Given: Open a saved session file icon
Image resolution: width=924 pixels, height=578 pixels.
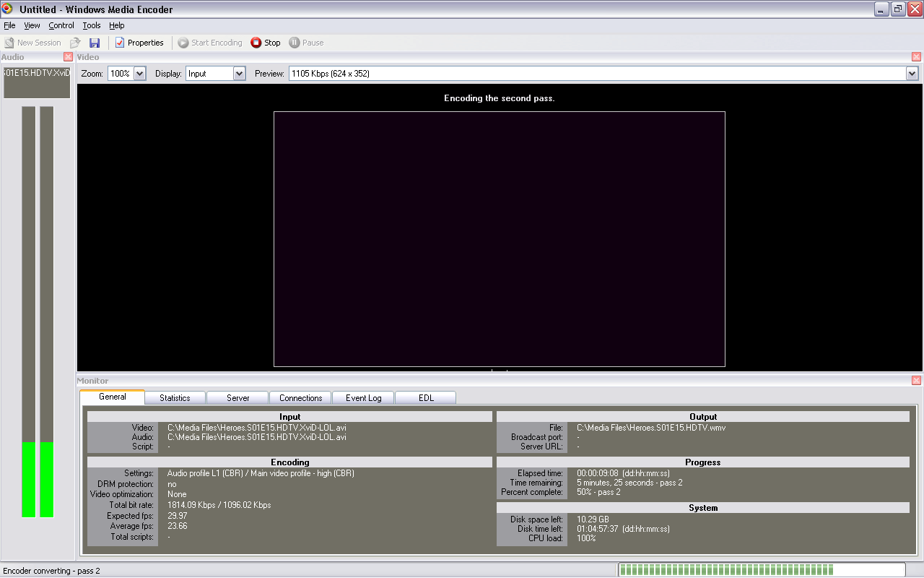Looking at the screenshot, I should 74,42.
